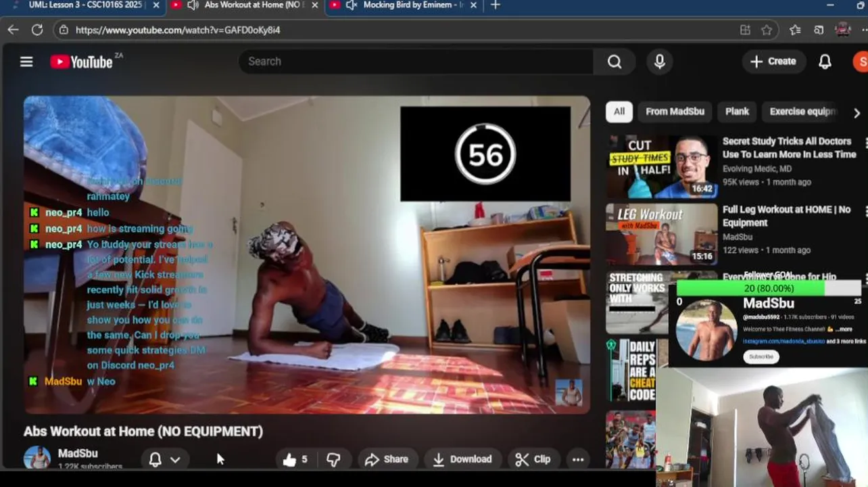
Task: Select the Plank filter chip
Action: [x=737, y=112]
